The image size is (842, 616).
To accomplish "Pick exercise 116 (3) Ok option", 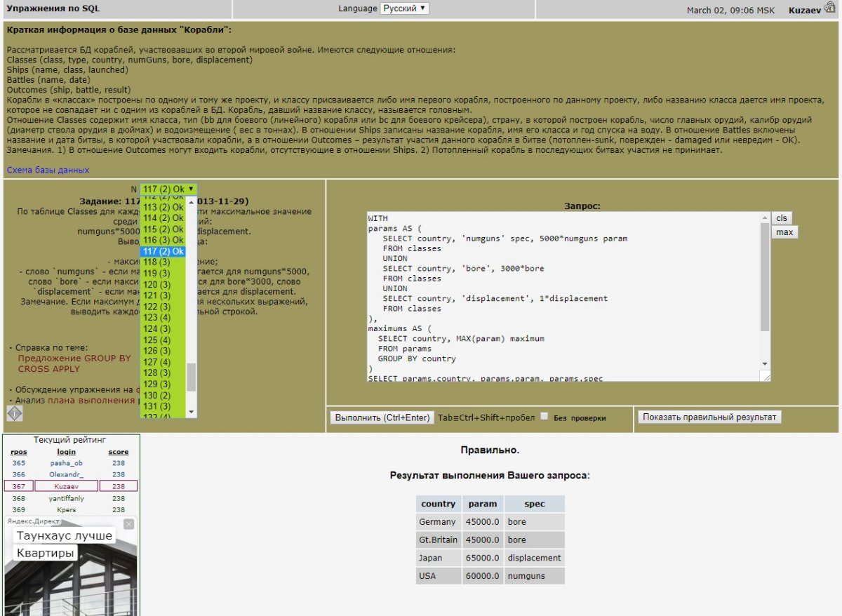I will 163,240.
